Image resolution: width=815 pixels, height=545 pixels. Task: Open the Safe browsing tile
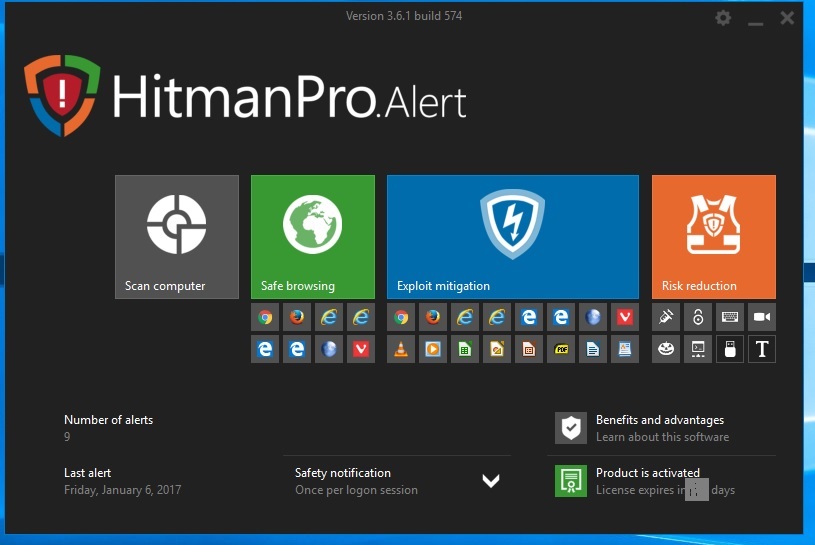313,237
